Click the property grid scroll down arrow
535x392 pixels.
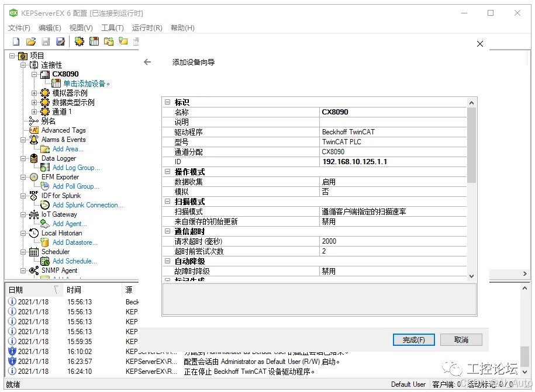[471, 276]
